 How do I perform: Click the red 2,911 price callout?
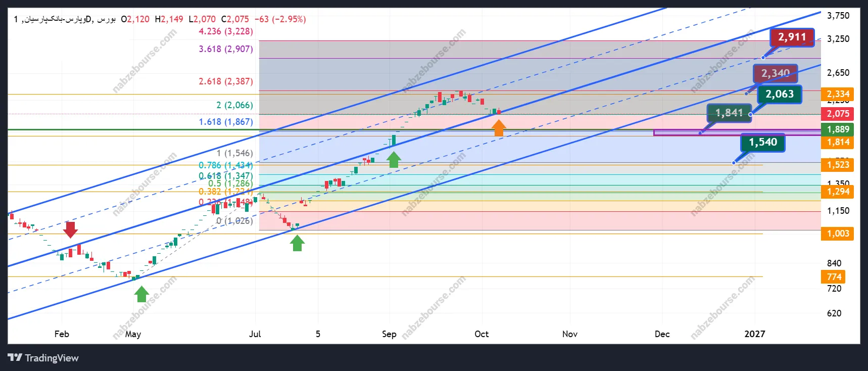tap(792, 37)
